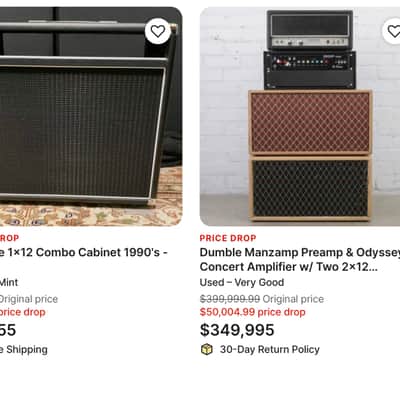Click the cabinet listing's red price drop text

[x=23, y=312]
